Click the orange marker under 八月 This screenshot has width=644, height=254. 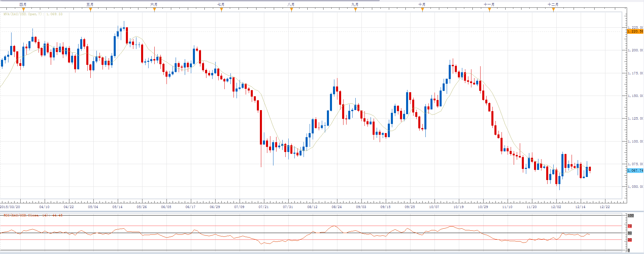click(291, 9)
